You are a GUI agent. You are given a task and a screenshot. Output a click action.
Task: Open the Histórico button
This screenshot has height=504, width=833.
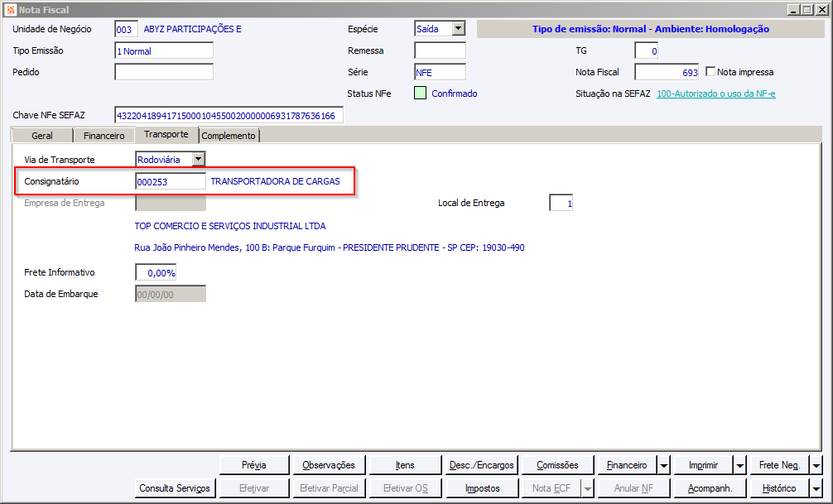(779, 488)
